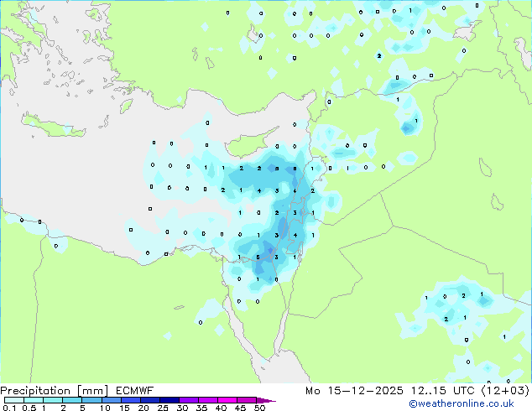Click the "20" legend scale label

[x=143, y=408]
